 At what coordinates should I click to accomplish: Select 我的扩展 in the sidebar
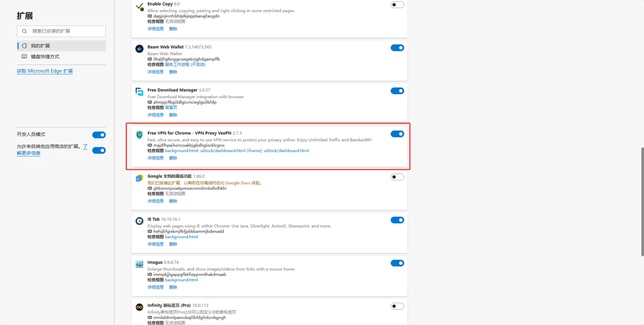click(x=62, y=46)
